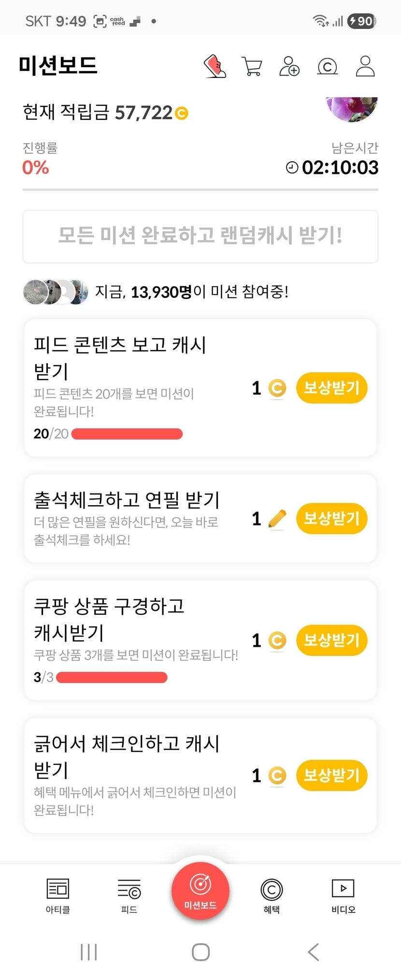This screenshot has height=980, width=401.
Task: Tap the participant avatars group
Action: coord(56,292)
